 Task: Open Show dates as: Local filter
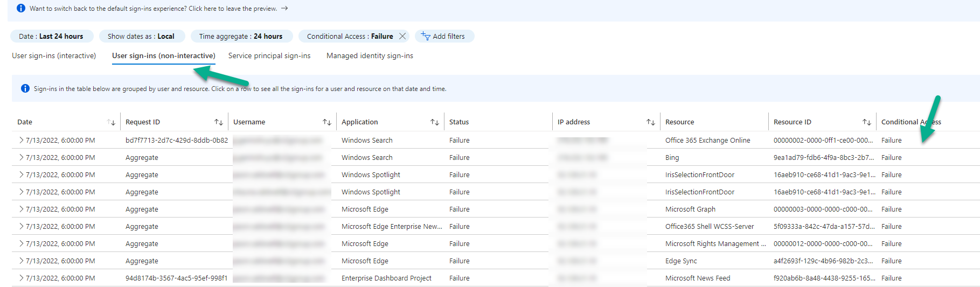click(x=141, y=36)
